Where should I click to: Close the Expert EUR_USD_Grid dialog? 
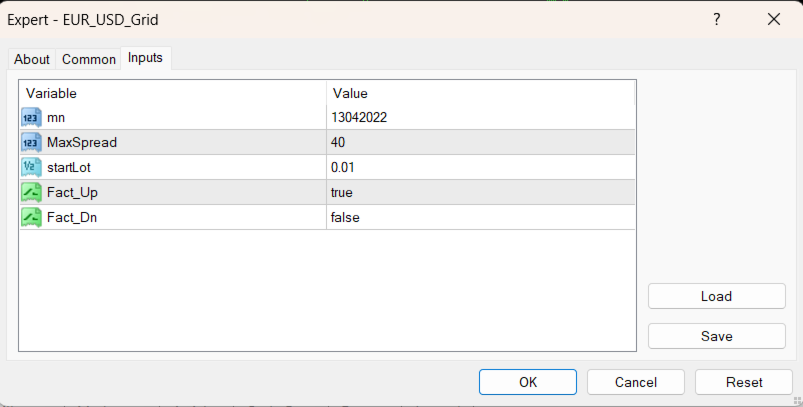pos(773,19)
